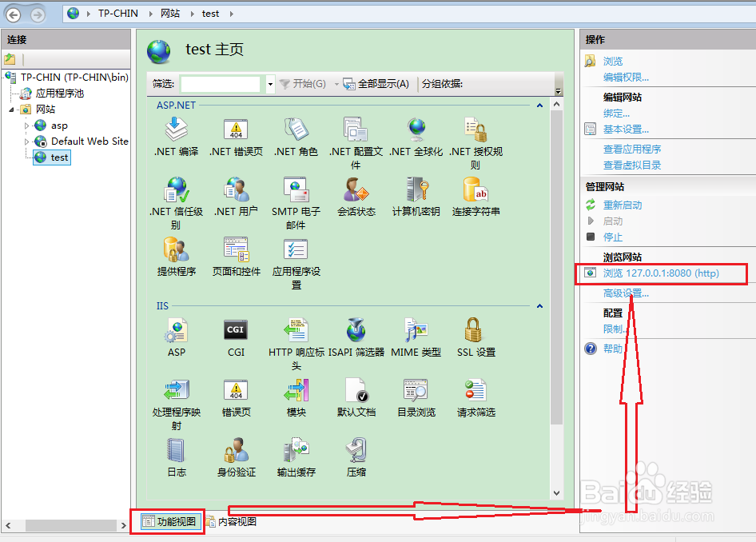This screenshot has height=542, width=756.
Task: Expand the asp site tree node
Action: tap(26, 126)
